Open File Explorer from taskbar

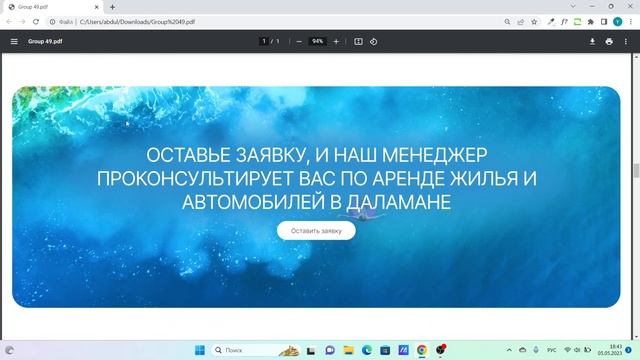pos(348,350)
